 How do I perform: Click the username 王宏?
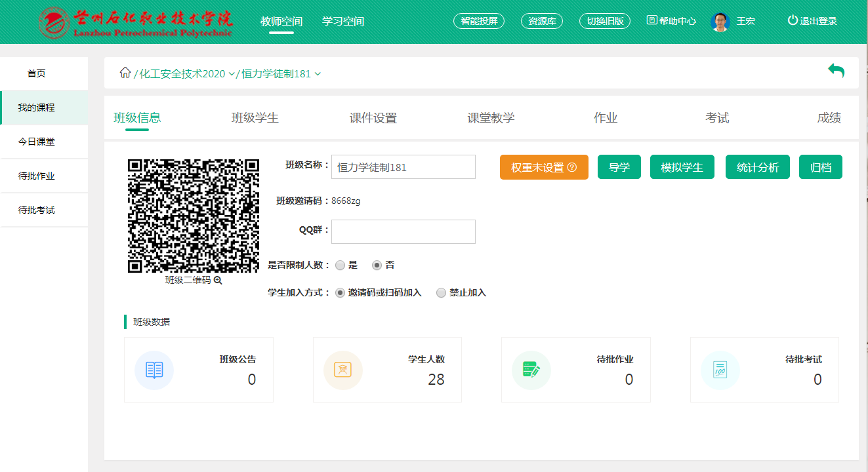coord(746,21)
